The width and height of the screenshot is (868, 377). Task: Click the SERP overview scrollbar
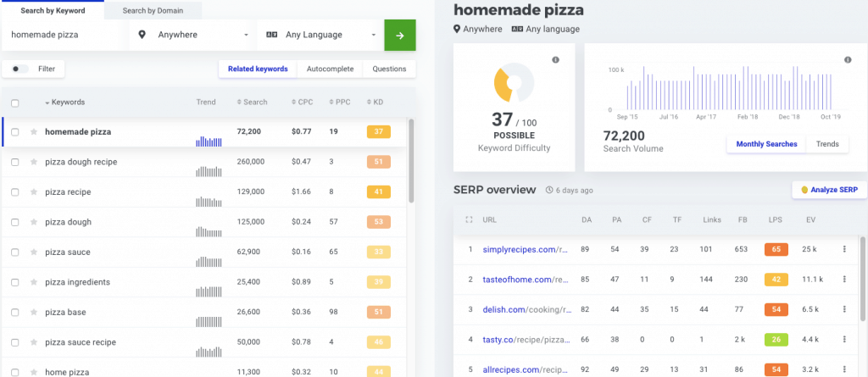point(863,279)
